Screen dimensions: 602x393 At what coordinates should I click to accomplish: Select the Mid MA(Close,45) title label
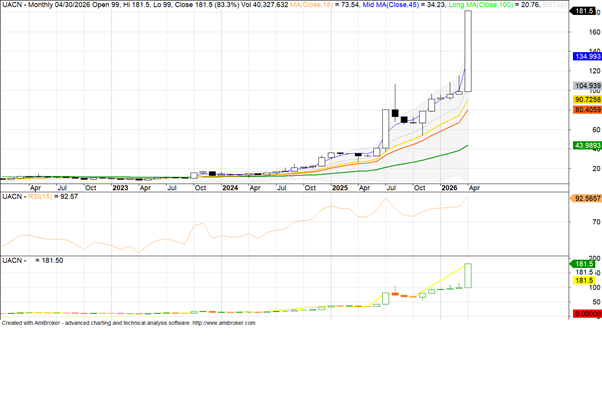[x=391, y=5]
